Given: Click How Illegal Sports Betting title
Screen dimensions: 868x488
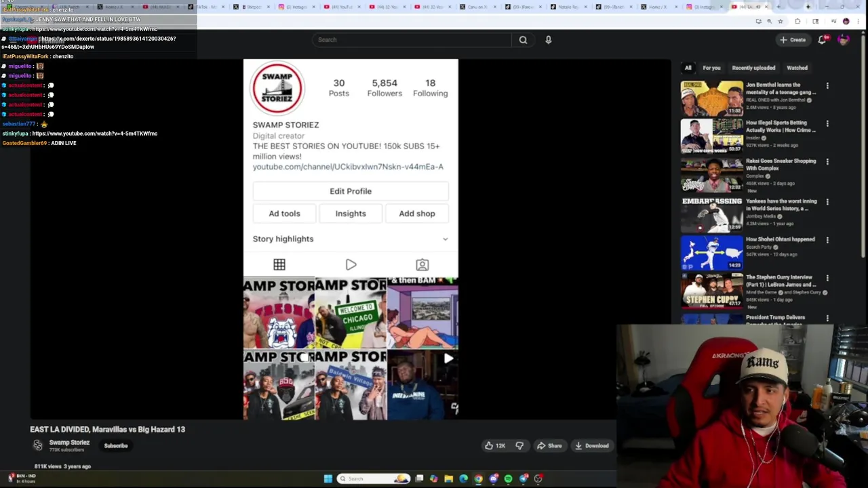Looking at the screenshot, I should pos(781,126).
